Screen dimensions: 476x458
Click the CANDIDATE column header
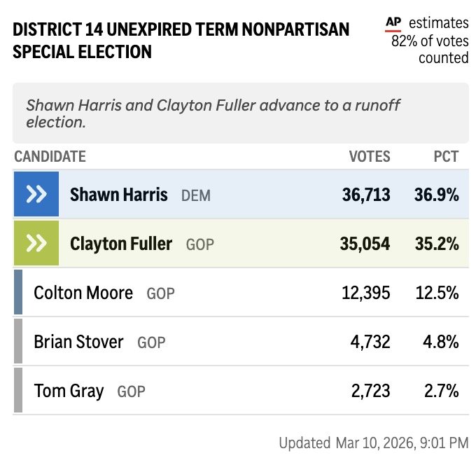[50, 156]
